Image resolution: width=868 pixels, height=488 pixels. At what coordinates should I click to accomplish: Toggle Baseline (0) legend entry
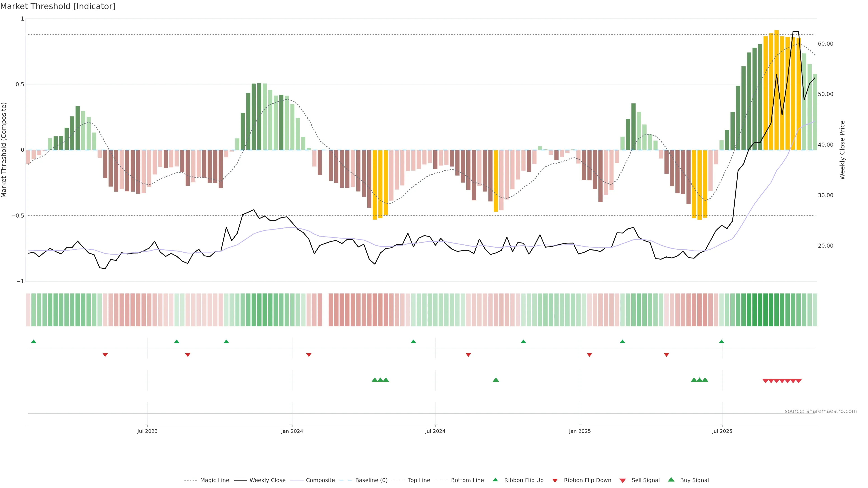click(371, 480)
